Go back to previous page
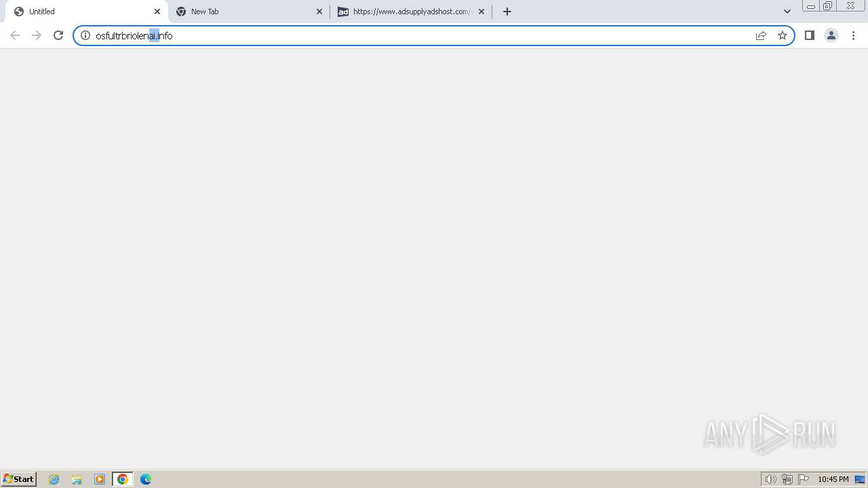 coord(15,35)
